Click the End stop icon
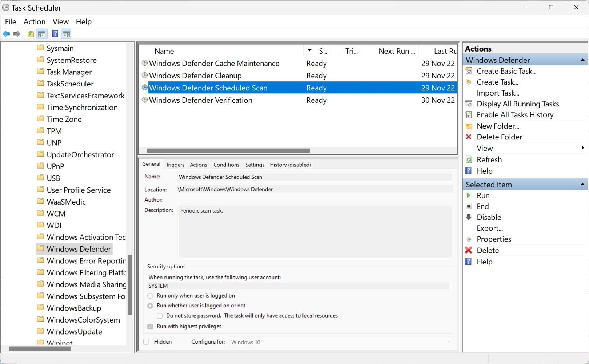This screenshot has height=364, width=589. [x=469, y=206]
